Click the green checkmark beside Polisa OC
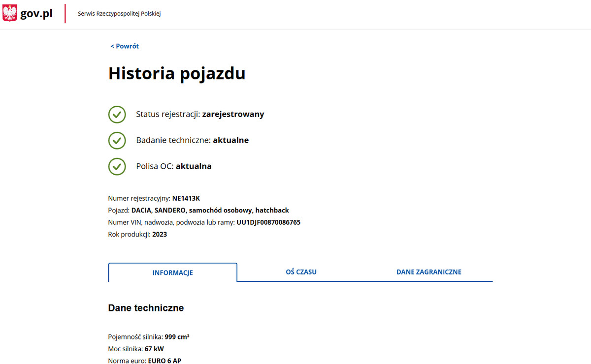Viewport: 591px width, 364px height. pos(117,166)
